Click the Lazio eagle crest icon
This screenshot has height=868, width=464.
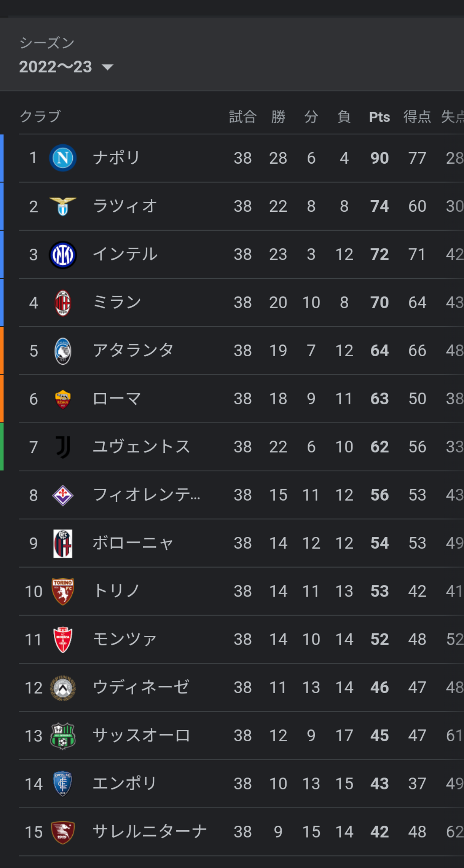(63, 206)
